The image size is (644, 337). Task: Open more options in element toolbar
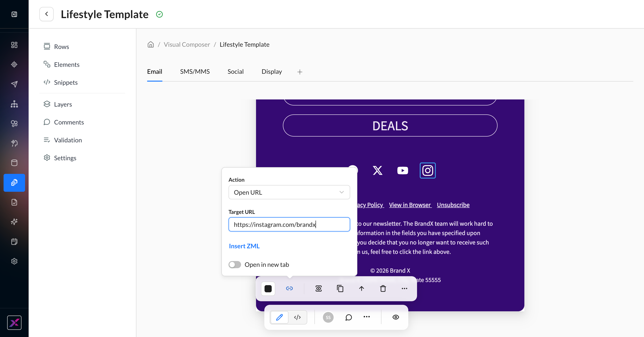click(x=404, y=289)
